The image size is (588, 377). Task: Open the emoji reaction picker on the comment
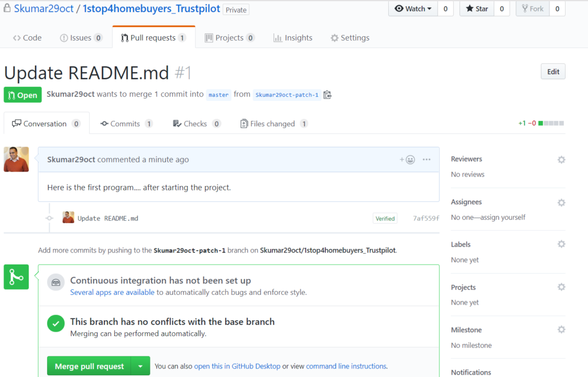pos(408,160)
